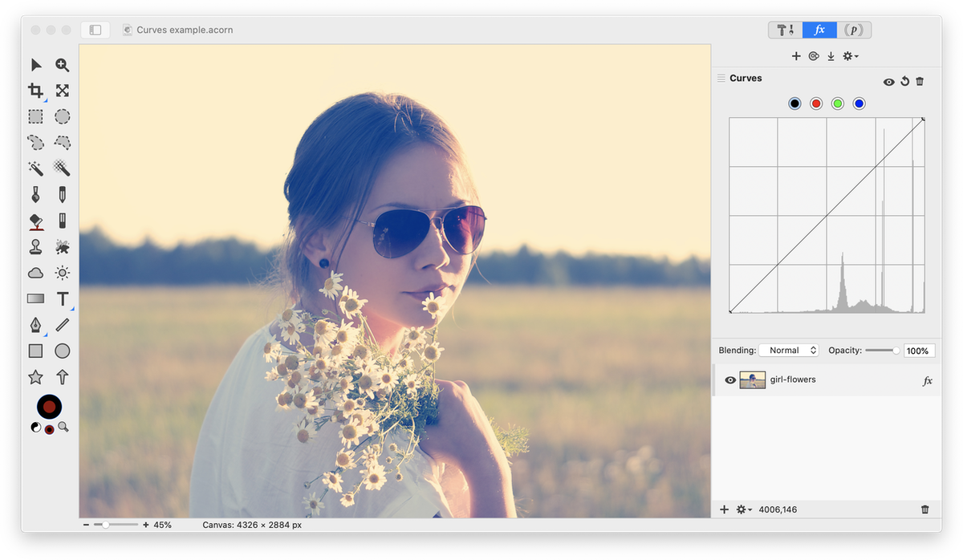
Task: Select the red channel radio button
Action: click(x=816, y=103)
